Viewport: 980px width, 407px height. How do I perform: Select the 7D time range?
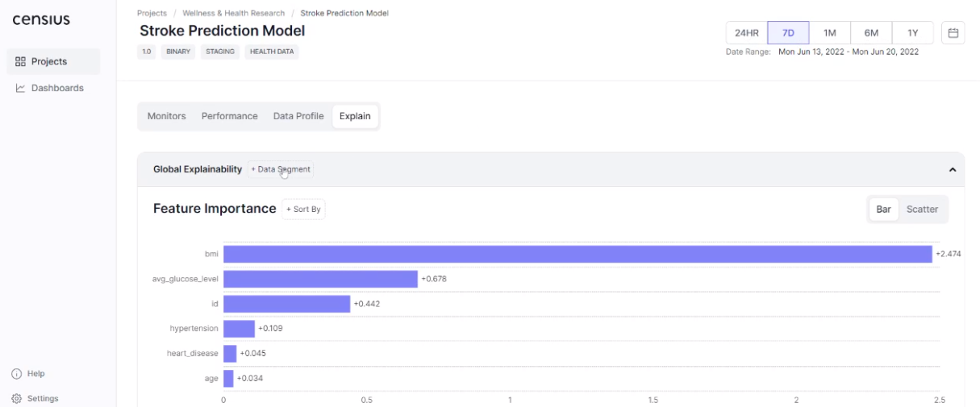point(788,33)
